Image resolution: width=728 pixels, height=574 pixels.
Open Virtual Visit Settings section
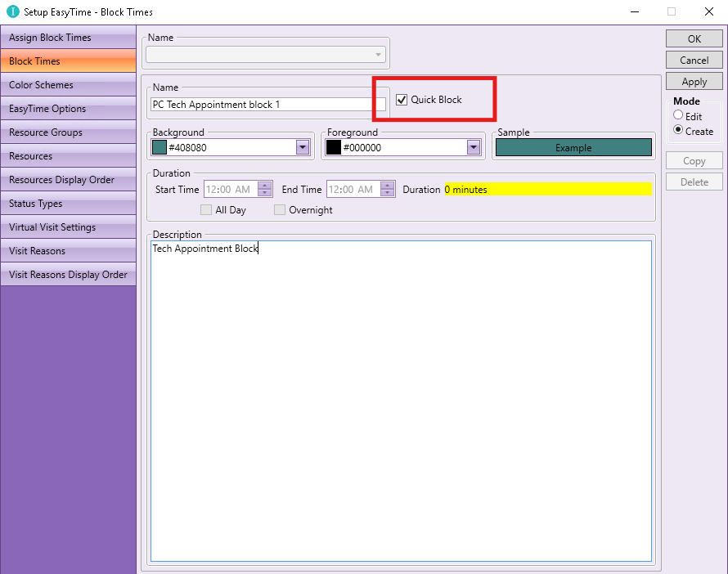coord(68,227)
